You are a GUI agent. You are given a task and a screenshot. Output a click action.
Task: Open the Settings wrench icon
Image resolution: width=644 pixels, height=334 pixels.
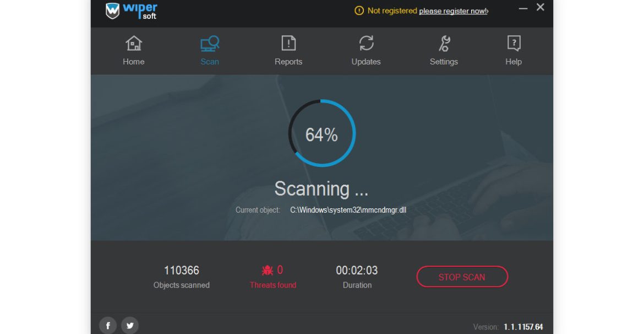tap(444, 44)
